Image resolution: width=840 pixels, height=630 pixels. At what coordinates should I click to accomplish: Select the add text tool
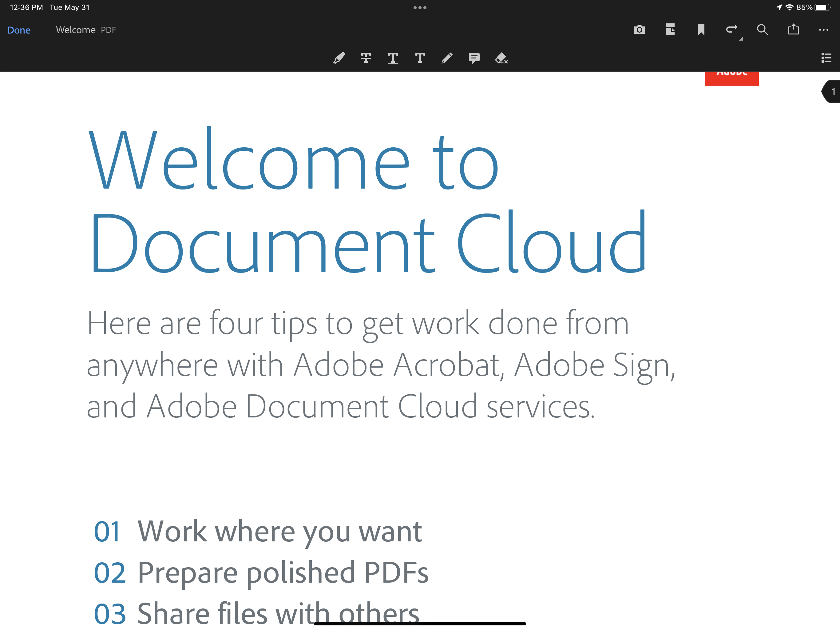420,58
